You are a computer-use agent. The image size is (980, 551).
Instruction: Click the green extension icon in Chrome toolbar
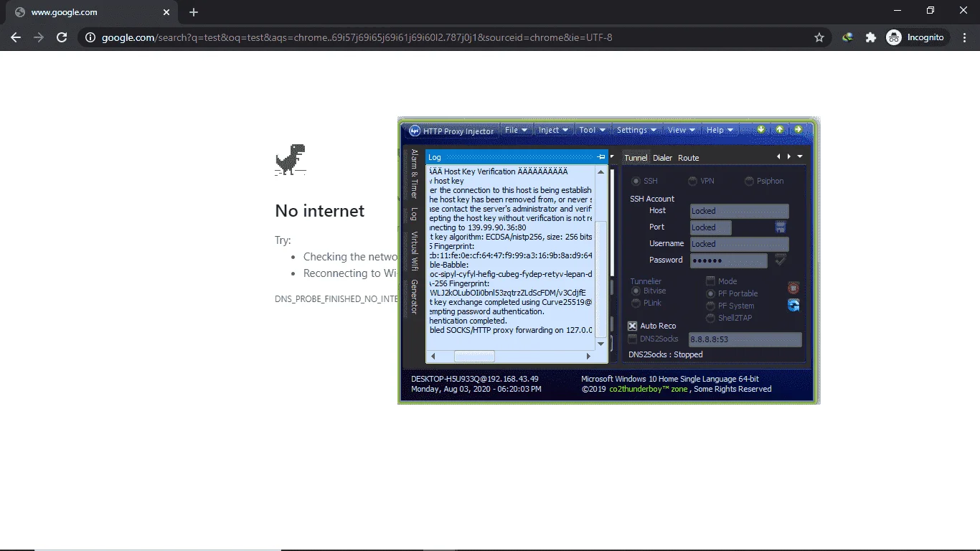coord(847,37)
